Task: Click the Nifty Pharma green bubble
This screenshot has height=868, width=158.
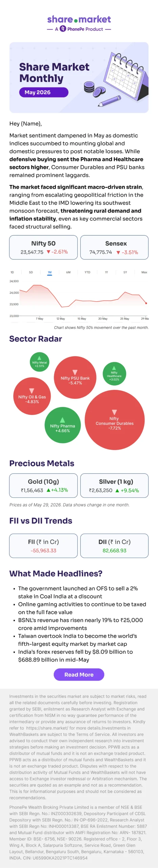Action: pyautogui.click(x=63, y=426)
